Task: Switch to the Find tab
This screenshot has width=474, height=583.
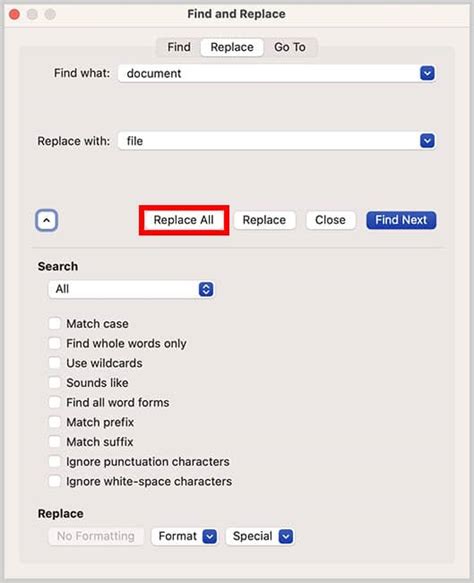Action: [x=179, y=47]
